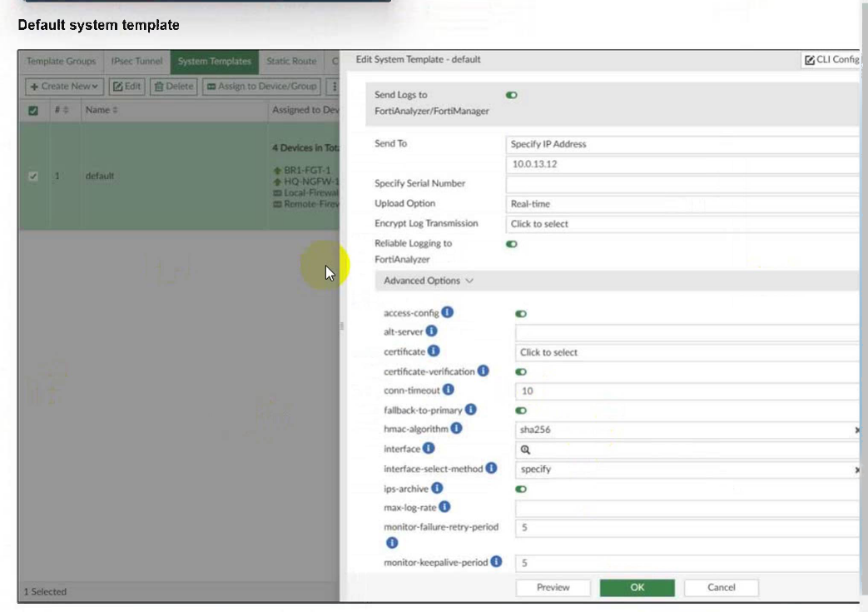The image size is (868, 612).
Task: Collapse the Advanced Options section
Action: 428,281
